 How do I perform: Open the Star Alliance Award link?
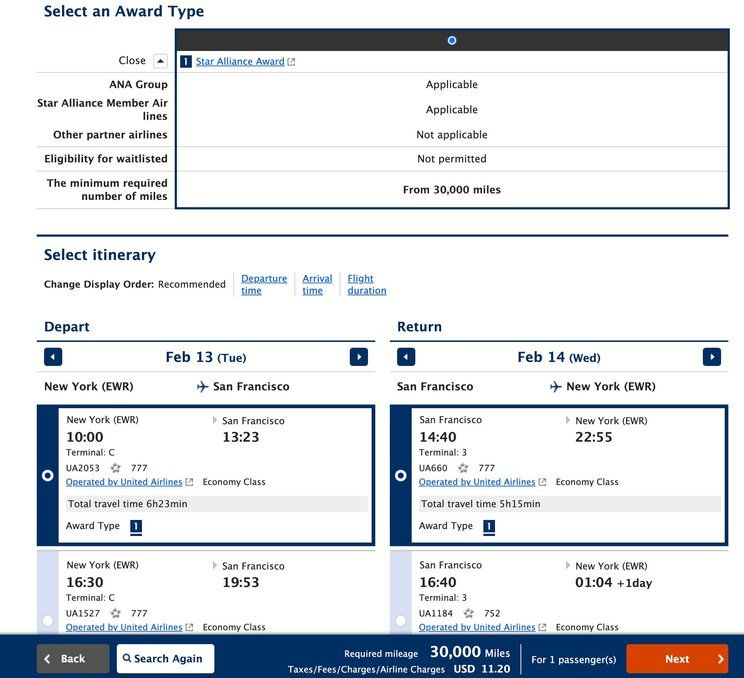pos(240,62)
